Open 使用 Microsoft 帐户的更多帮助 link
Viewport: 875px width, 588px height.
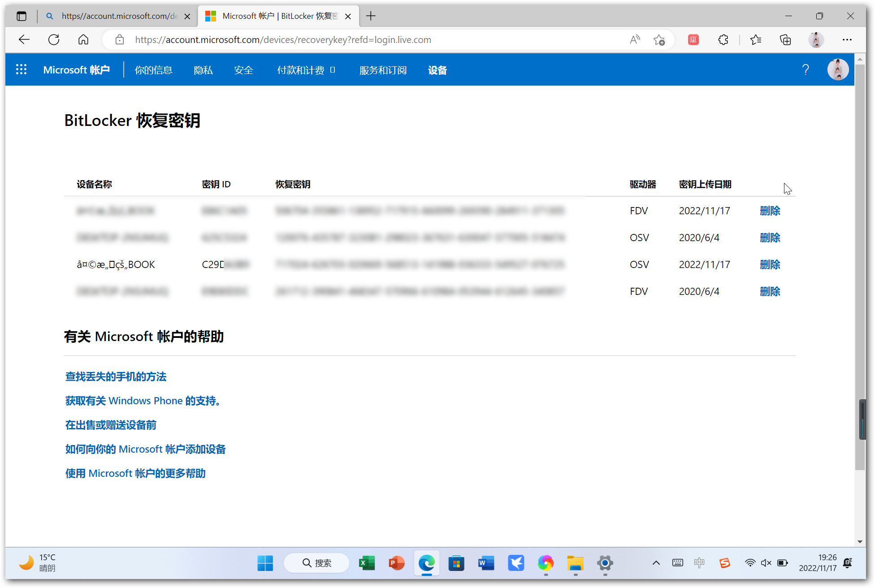[x=135, y=473]
